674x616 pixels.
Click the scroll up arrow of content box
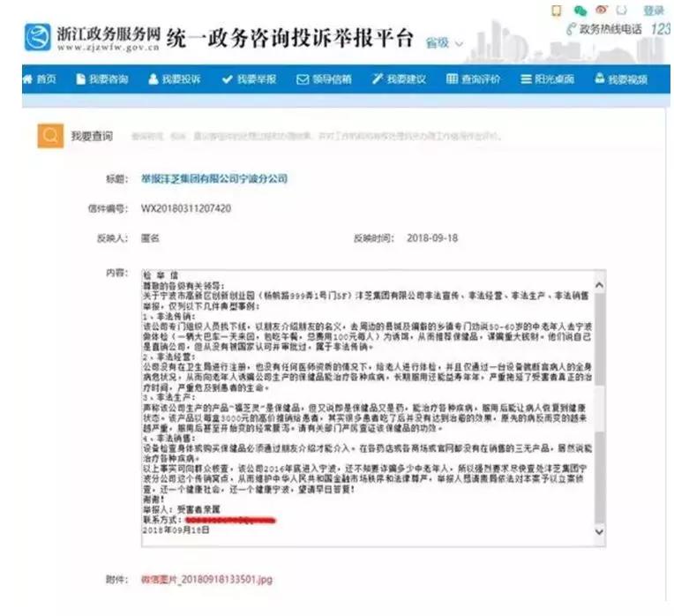(x=600, y=285)
